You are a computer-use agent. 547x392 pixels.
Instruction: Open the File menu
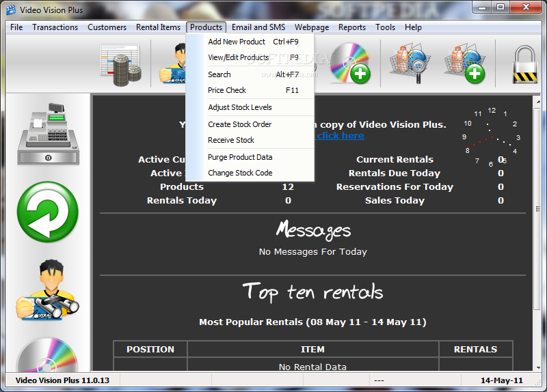(16, 27)
